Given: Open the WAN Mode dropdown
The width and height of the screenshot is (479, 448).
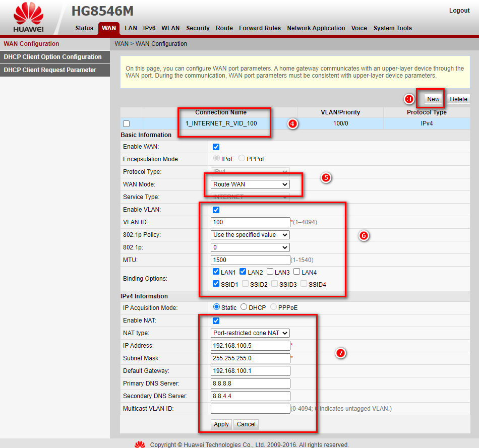Looking at the screenshot, I should tap(250, 184).
